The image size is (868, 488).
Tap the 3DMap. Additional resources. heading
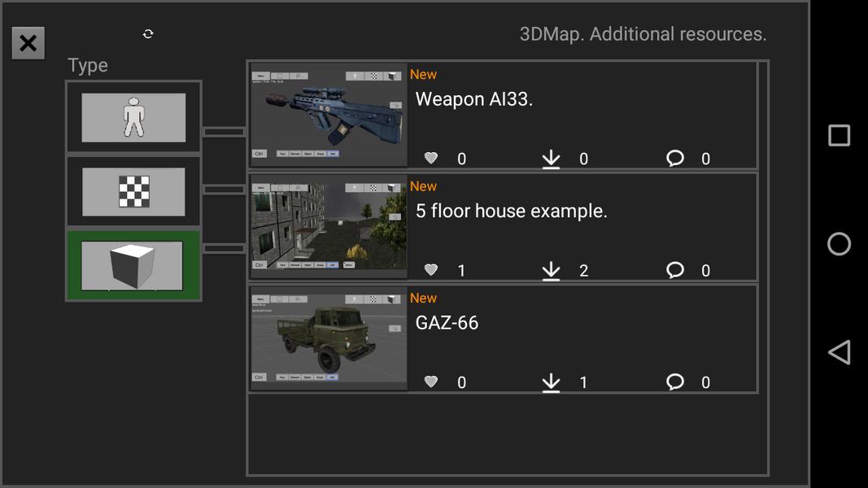coord(643,34)
